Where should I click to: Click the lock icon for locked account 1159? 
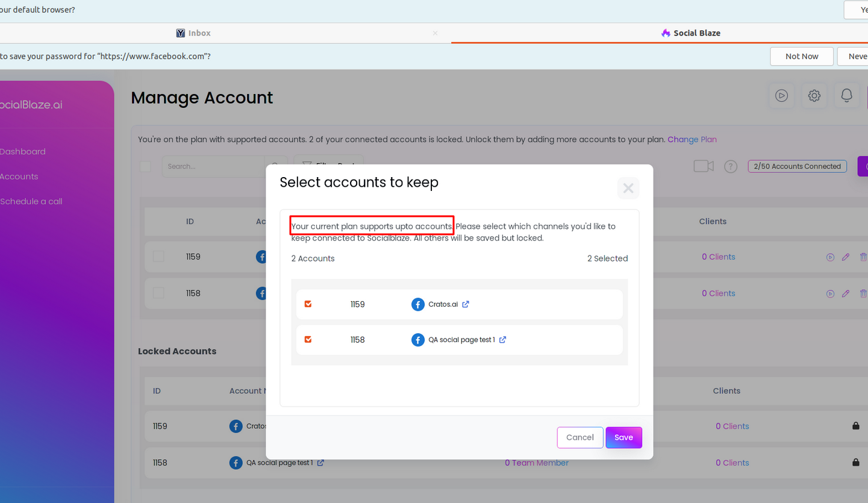856,425
